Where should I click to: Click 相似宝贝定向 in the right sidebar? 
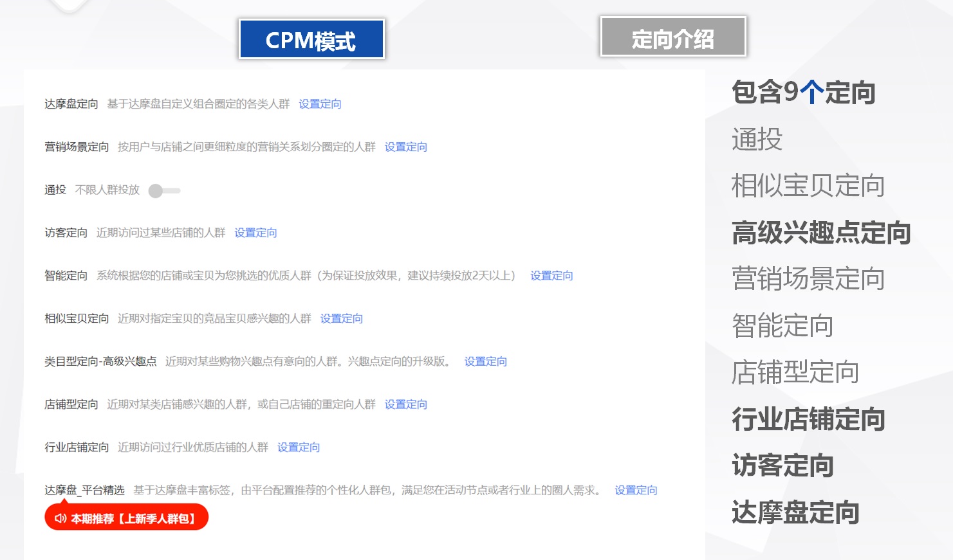[808, 186]
